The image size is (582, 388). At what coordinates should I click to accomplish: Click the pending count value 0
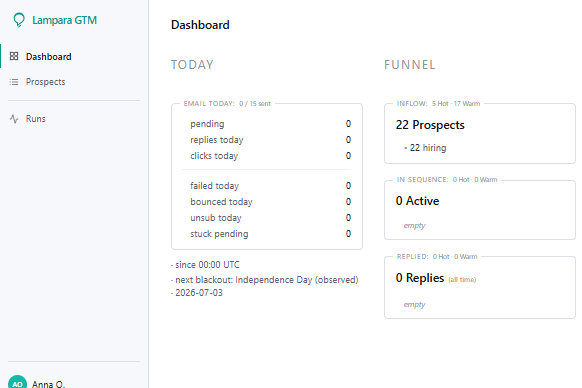pyautogui.click(x=348, y=124)
